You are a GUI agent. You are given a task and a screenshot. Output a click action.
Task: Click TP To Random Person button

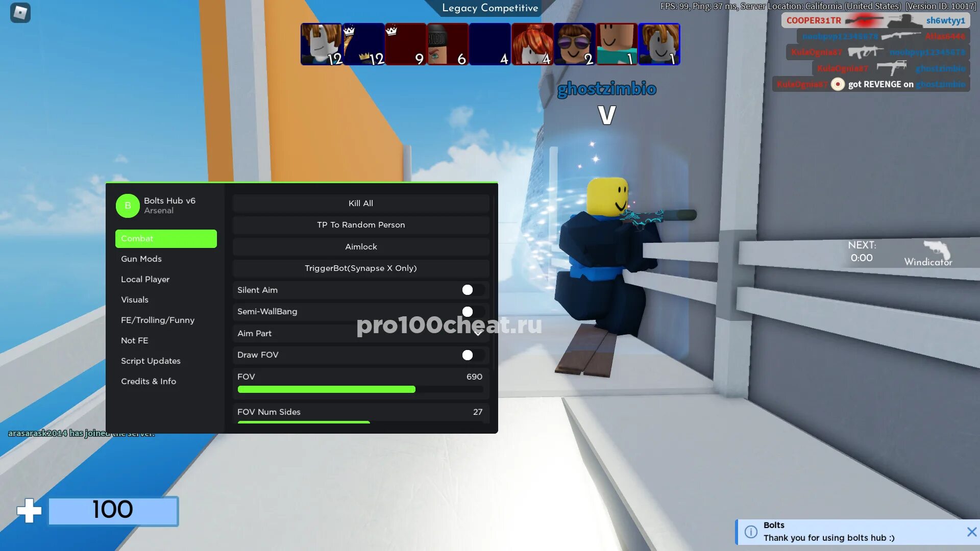360,224
